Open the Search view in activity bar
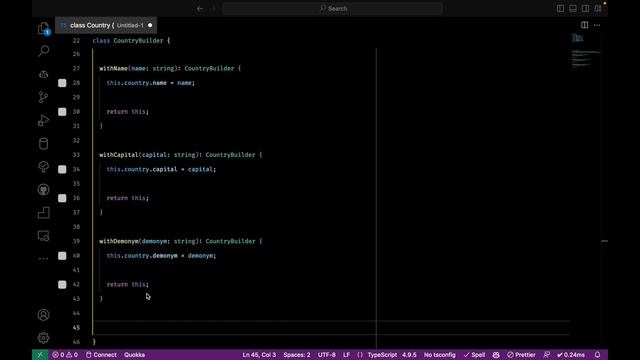This screenshot has width=640, height=360. pyautogui.click(x=43, y=51)
